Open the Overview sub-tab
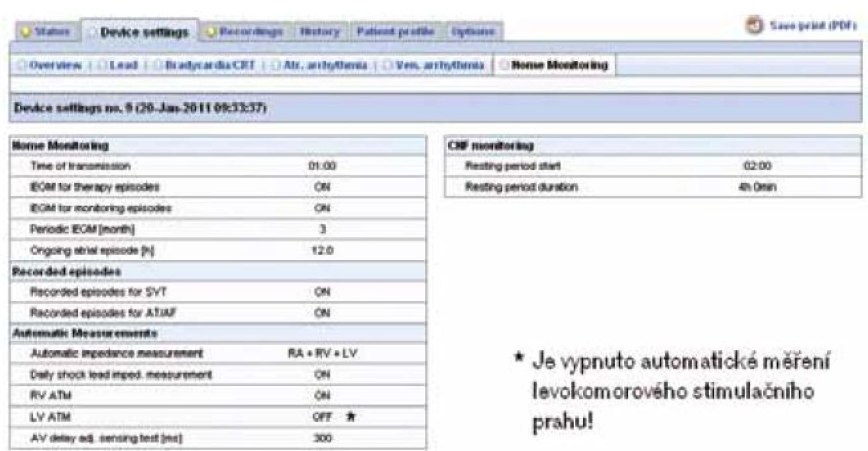The image size is (868, 451). point(55,65)
